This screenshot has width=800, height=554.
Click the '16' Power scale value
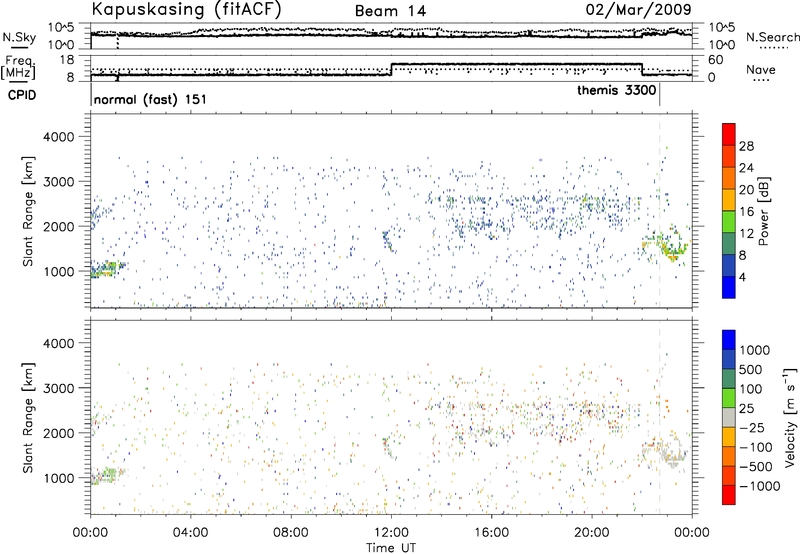pyautogui.click(x=746, y=212)
